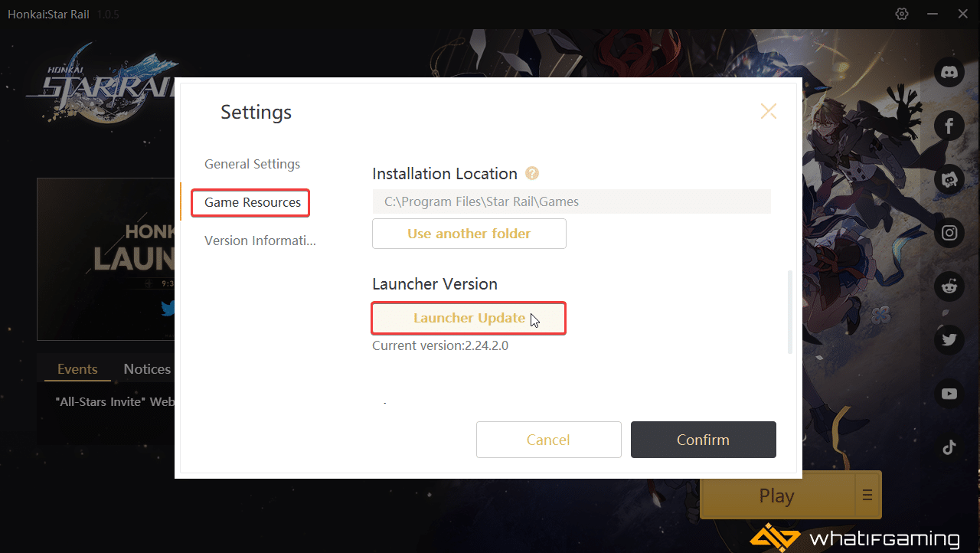The width and height of the screenshot is (980, 553).
Task: Click the Installation Location help question icon
Action: pyautogui.click(x=532, y=174)
